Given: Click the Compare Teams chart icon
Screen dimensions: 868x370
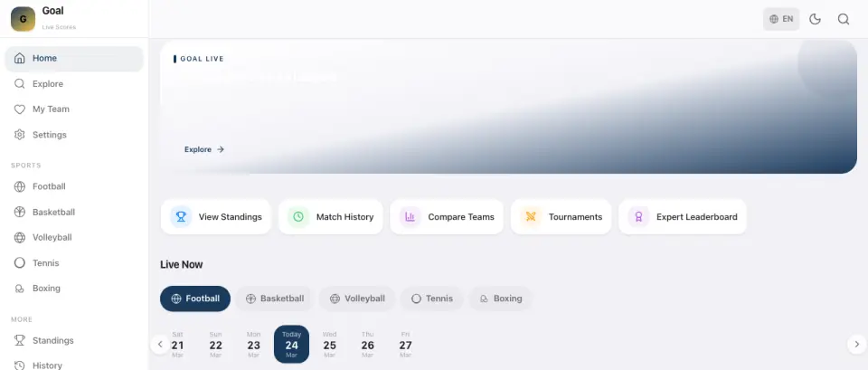Looking at the screenshot, I should pos(410,216).
